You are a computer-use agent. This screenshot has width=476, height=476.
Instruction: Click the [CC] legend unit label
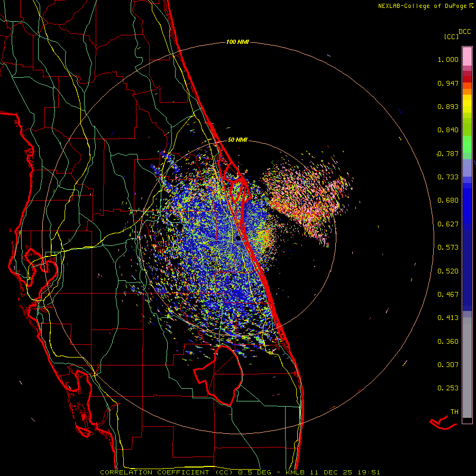click(x=451, y=36)
